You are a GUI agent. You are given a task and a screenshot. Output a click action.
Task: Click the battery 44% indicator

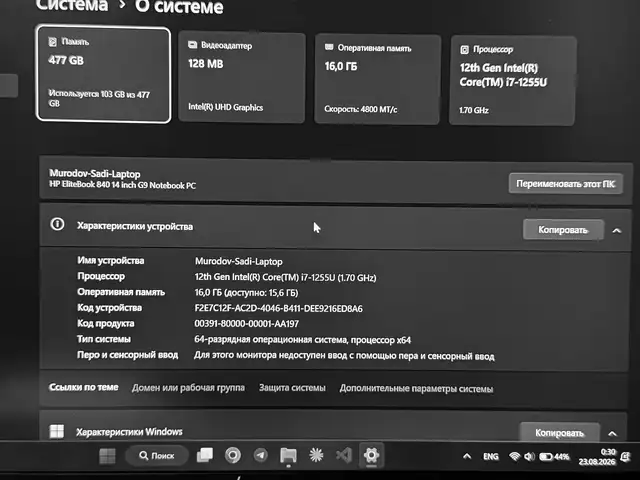point(554,456)
